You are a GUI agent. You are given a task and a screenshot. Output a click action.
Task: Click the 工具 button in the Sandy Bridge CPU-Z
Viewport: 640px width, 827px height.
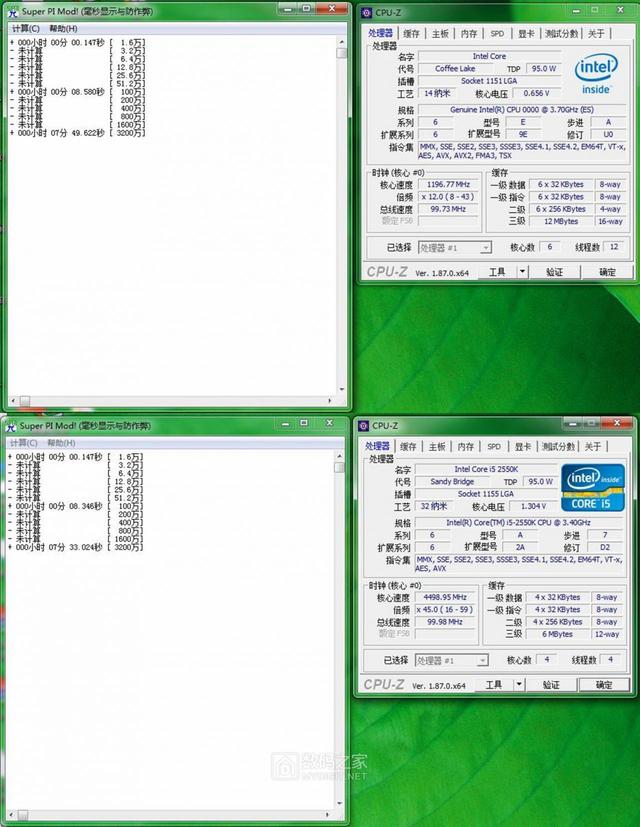click(493, 685)
